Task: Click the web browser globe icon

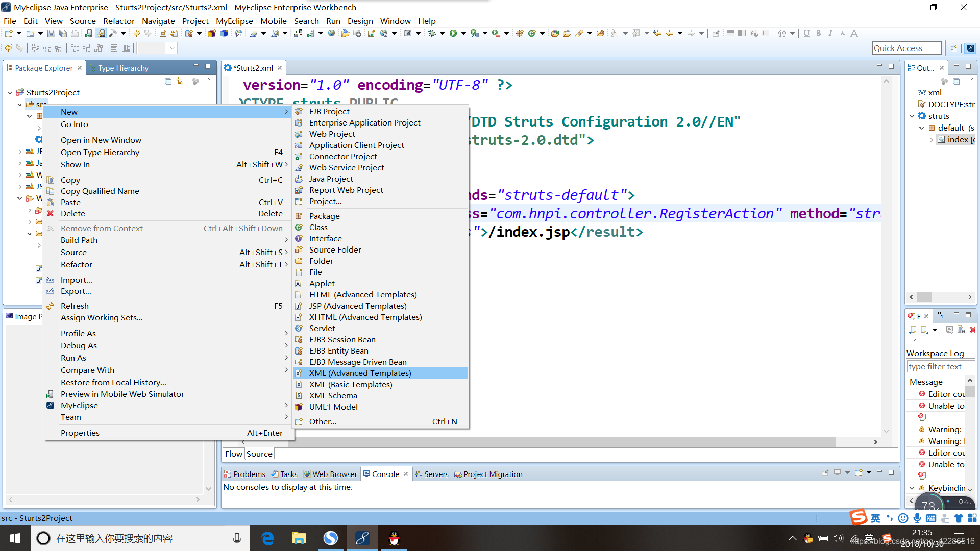Action: (x=331, y=34)
